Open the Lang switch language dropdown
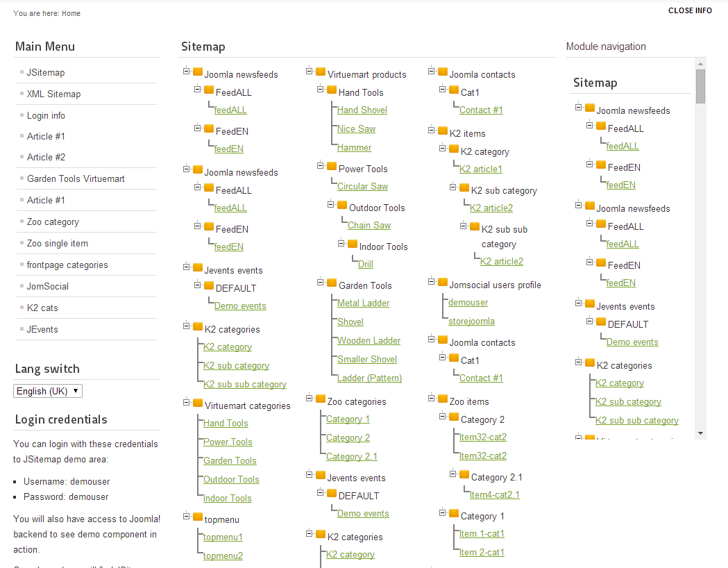 point(48,391)
